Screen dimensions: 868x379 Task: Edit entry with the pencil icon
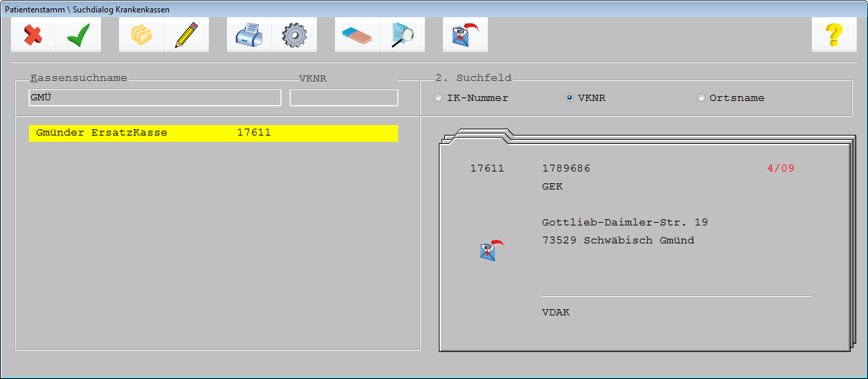(x=186, y=35)
